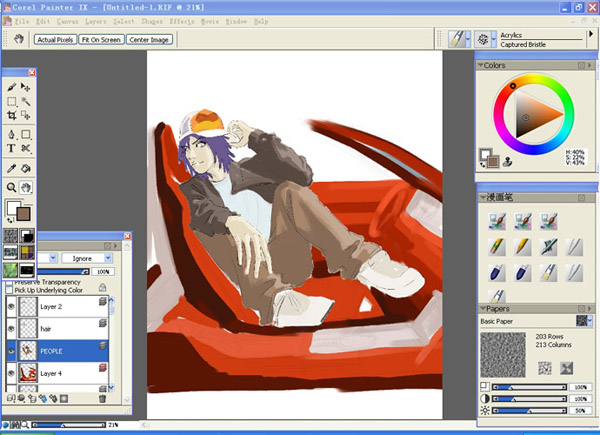
Task: Delete layer using the trash icon
Action: click(102, 398)
